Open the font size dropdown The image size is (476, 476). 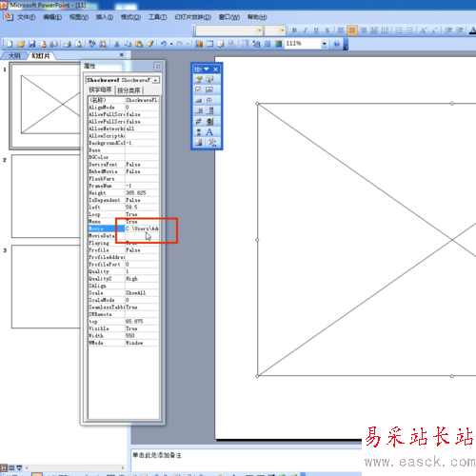(282, 30)
